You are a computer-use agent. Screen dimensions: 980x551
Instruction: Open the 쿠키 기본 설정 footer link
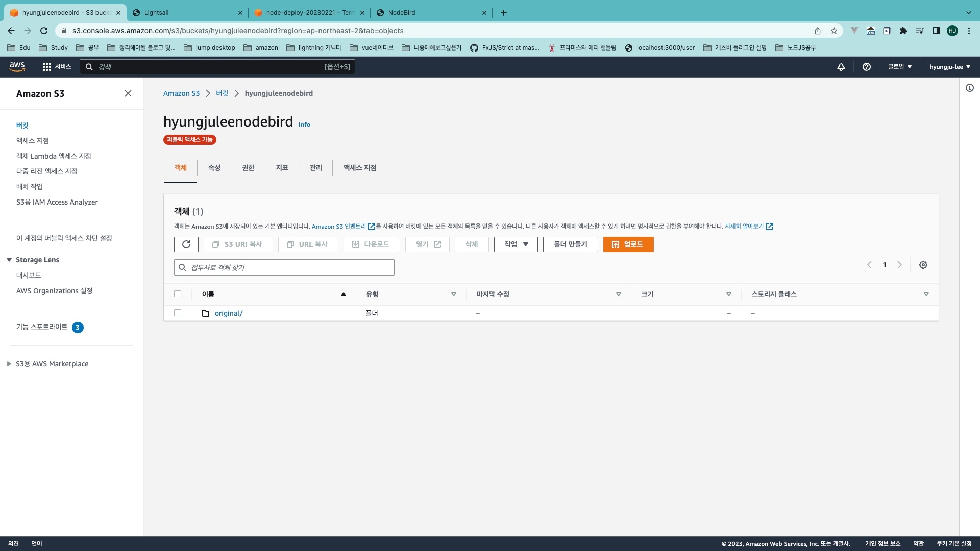(x=954, y=543)
